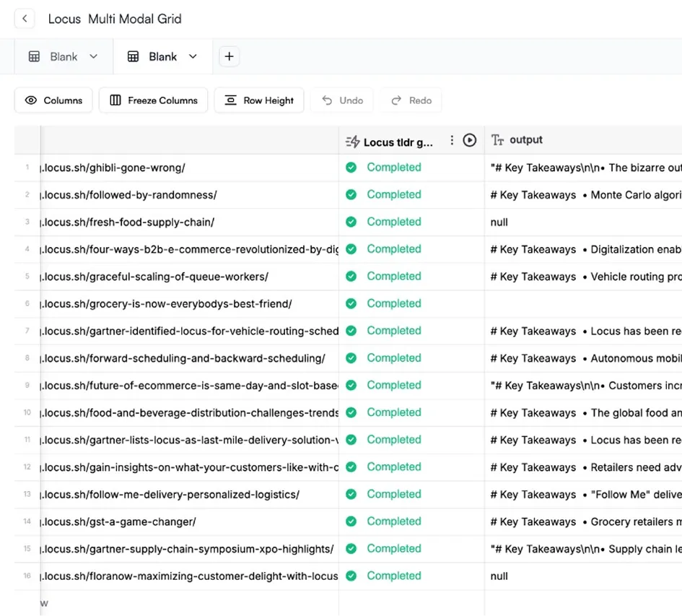Click Completed check icon for follow-me-delivery row
682x616 pixels.
[351, 494]
